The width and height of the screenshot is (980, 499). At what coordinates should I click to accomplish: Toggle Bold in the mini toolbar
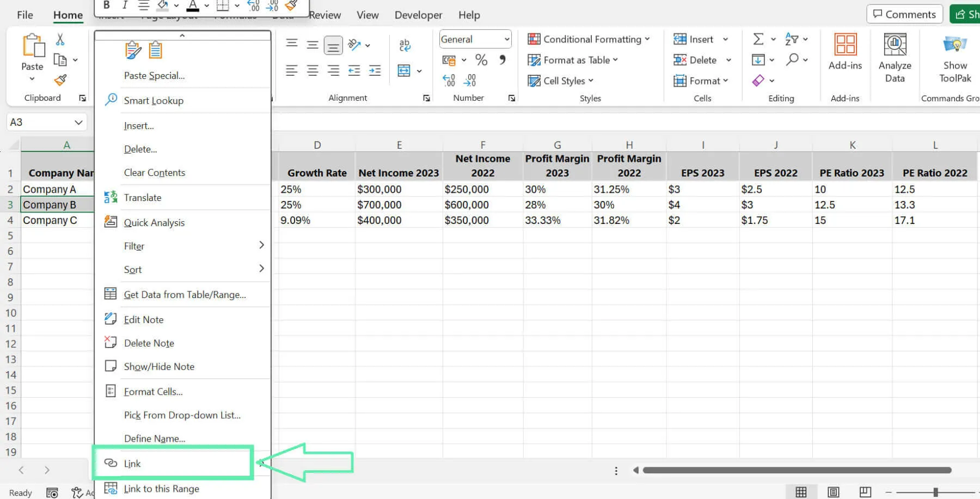107,5
